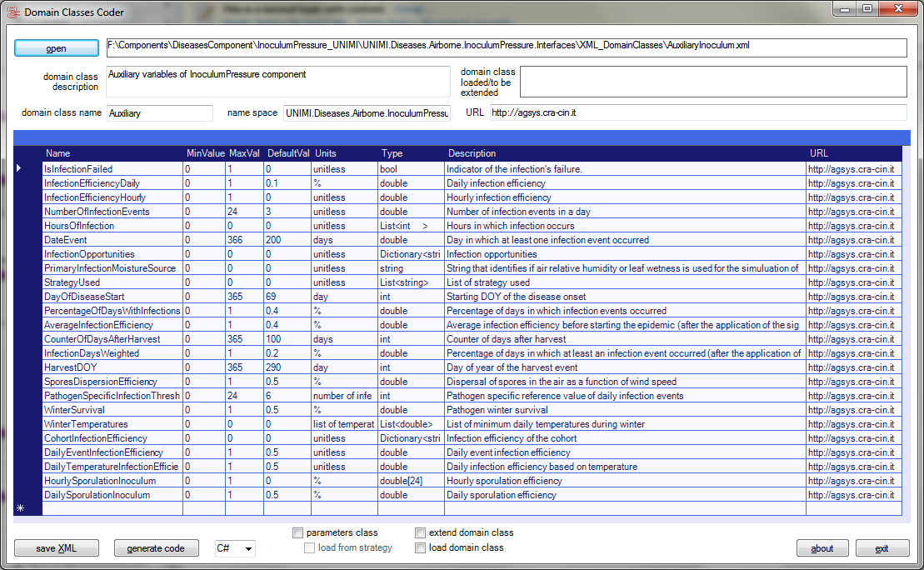Click the WinterTemperatures name cell
This screenshot has height=570, width=924.
pos(112,424)
